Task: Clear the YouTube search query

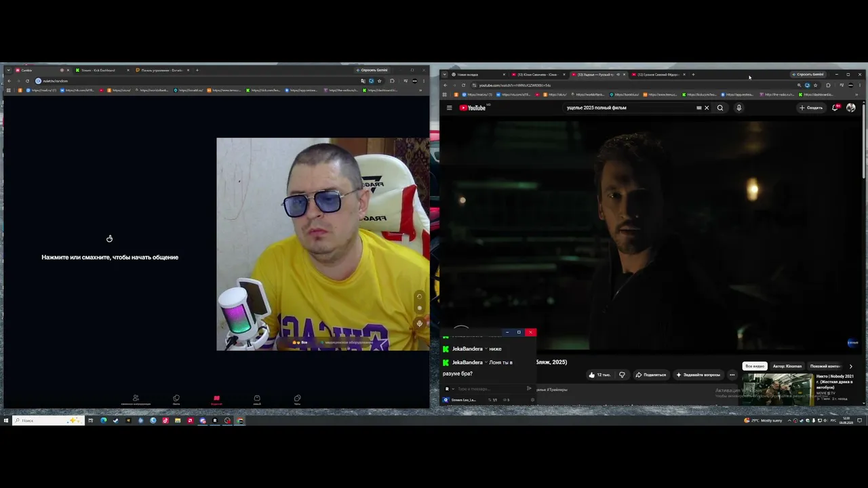Action: coord(707,108)
